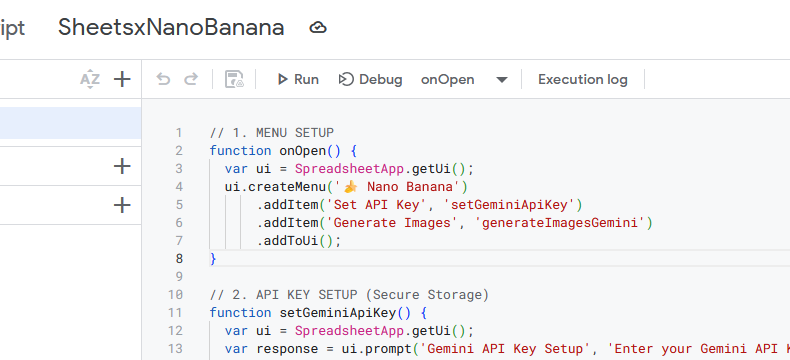Add a file using plus next to AZ
This screenshot has width=790, height=360.
click(122, 79)
